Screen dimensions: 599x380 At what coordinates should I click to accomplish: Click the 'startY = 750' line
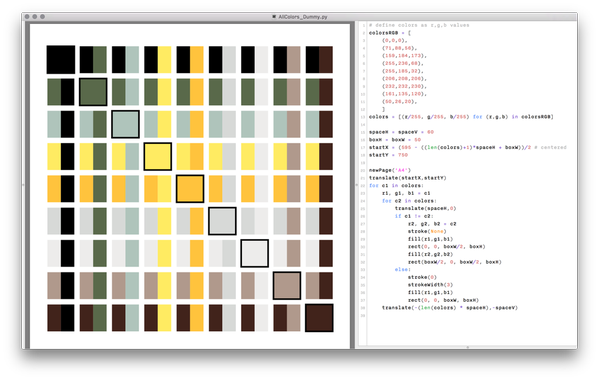(x=388, y=155)
